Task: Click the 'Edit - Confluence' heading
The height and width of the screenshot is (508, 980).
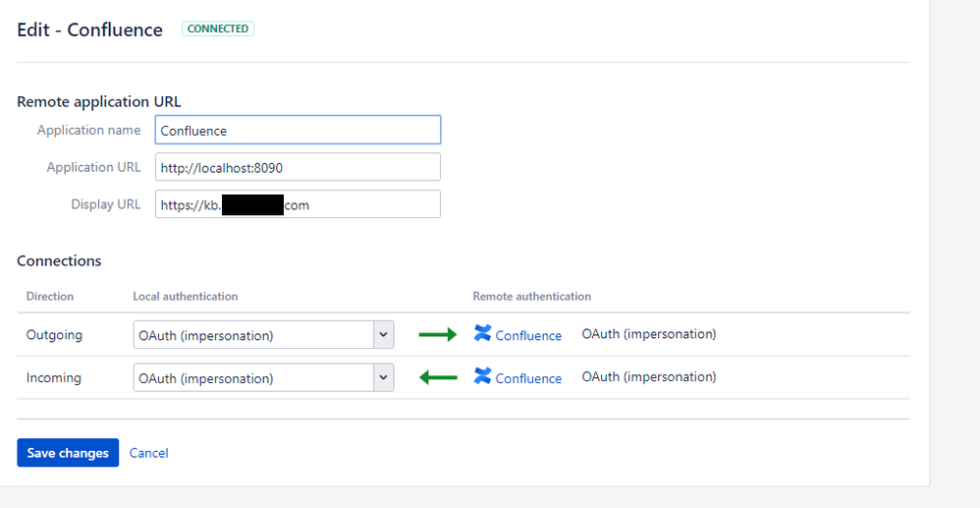Action: click(x=90, y=29)
